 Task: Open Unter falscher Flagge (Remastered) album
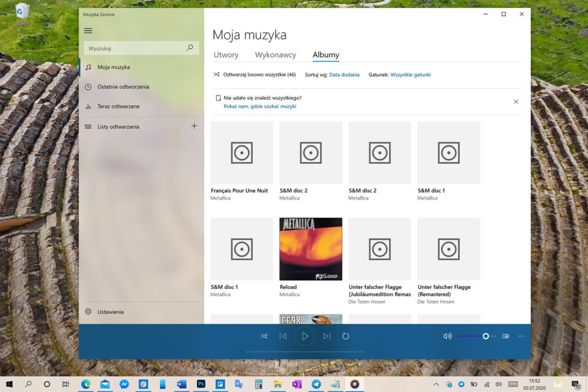coord(449,249)
